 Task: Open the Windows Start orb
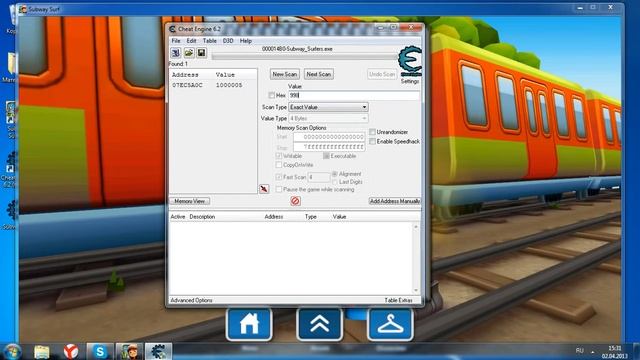(x=12, y=351)
